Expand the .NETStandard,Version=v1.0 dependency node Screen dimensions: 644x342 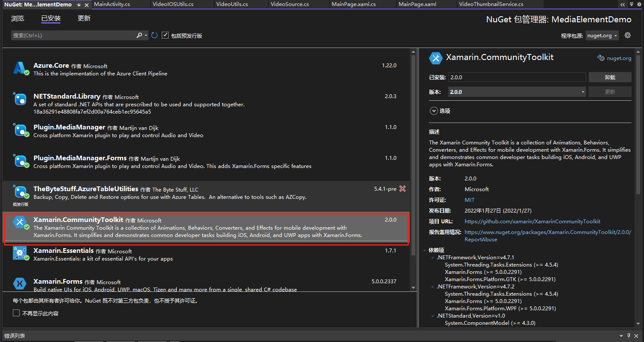[432, 315]
